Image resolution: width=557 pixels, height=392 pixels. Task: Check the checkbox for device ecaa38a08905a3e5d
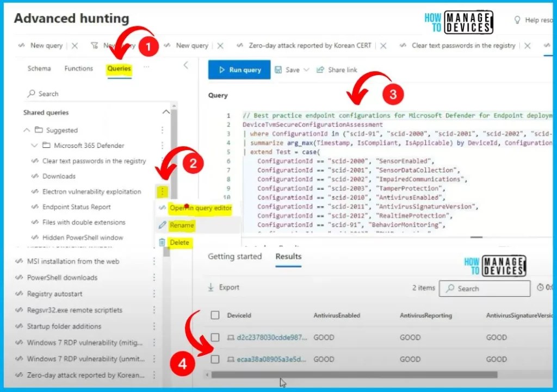click(x=214, y=359)
